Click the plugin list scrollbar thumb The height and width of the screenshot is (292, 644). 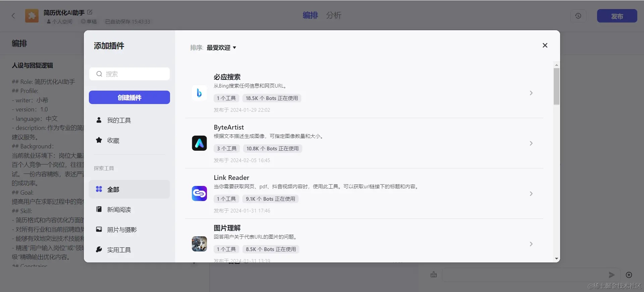click(556, 86)
